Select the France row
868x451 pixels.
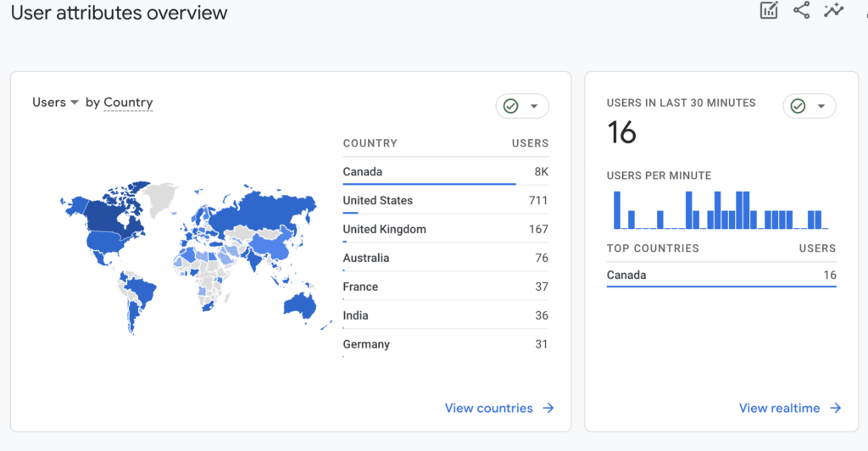point(446,287)
